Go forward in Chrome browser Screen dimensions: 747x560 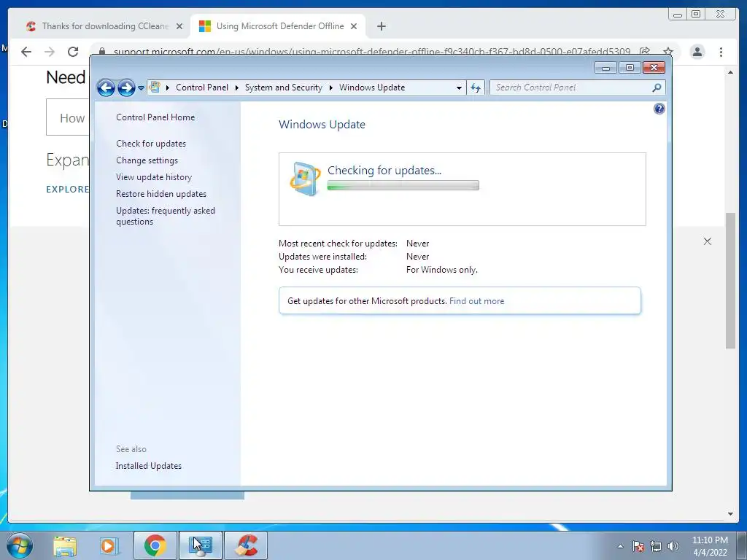[50, 52]
